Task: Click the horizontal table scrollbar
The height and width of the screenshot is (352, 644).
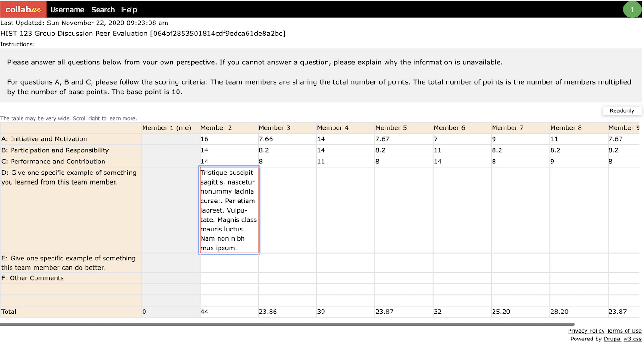Action: [x=287, y=324]
